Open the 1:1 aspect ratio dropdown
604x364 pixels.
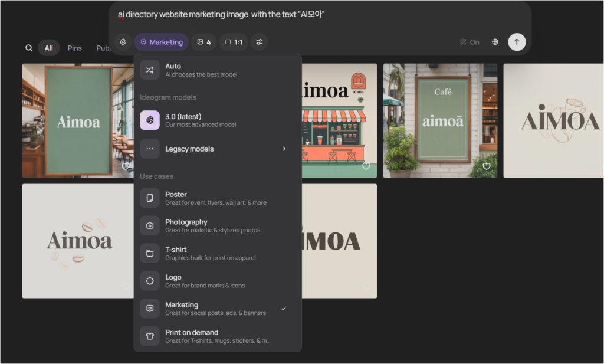(234, 42)
